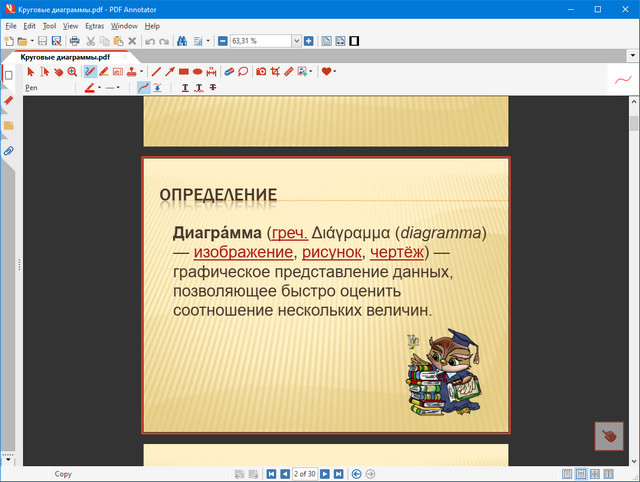The image size is (640, 482).
Task: Select the Marker highlighter tool
Action: tap(104, 72)
